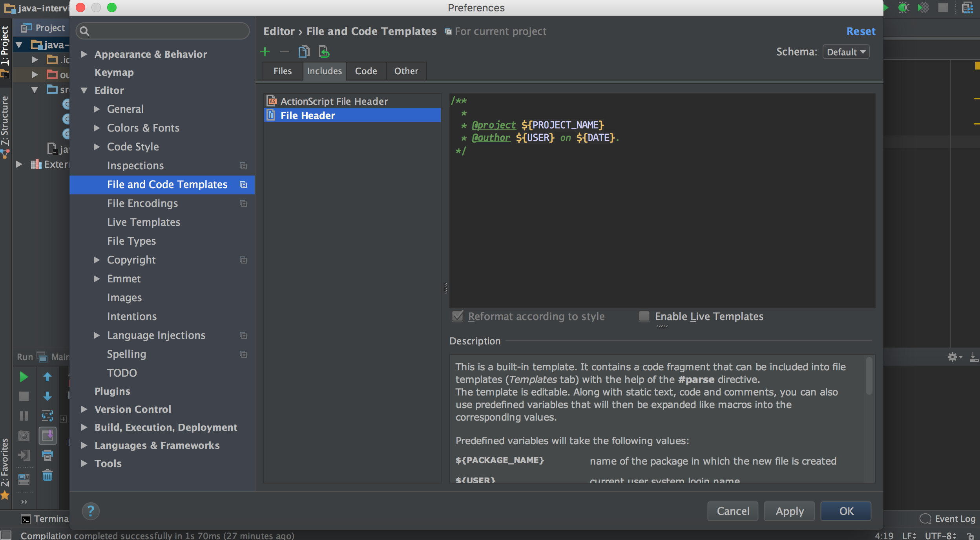
Task: Open the Event Log tool window
Action: coord(948,519)
